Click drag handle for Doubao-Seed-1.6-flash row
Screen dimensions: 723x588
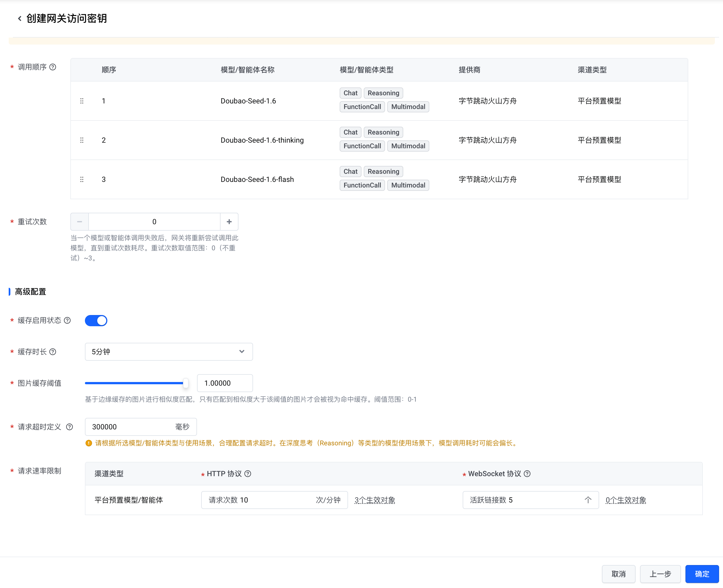tap(82, 180)
